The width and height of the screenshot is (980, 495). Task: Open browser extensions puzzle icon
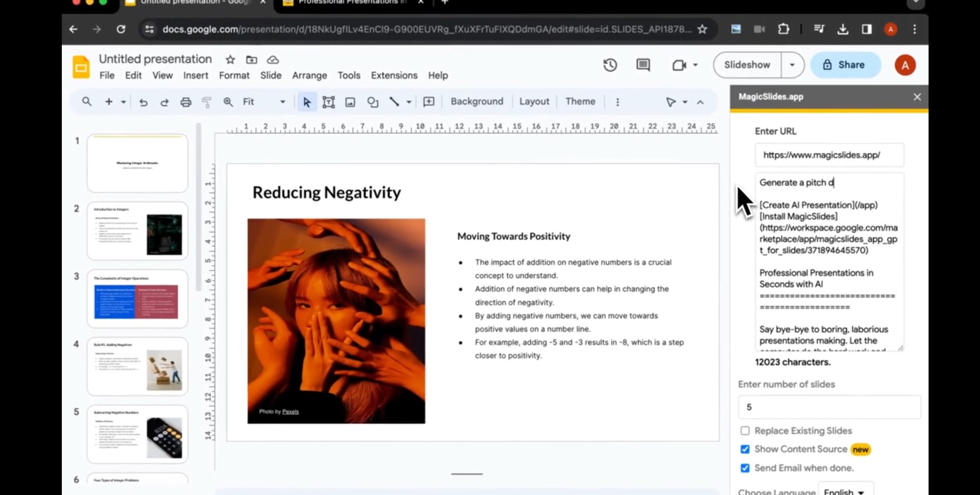click(x=784, y=29)
